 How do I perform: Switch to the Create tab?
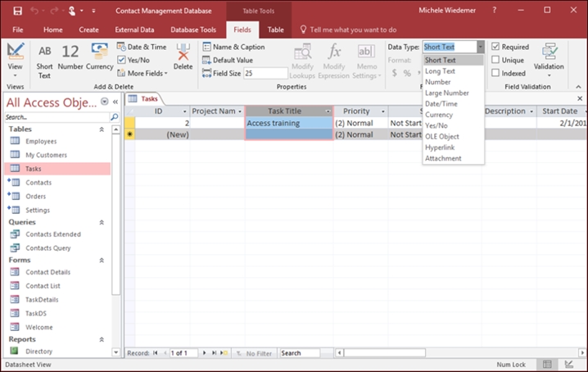tap(88, 29)
